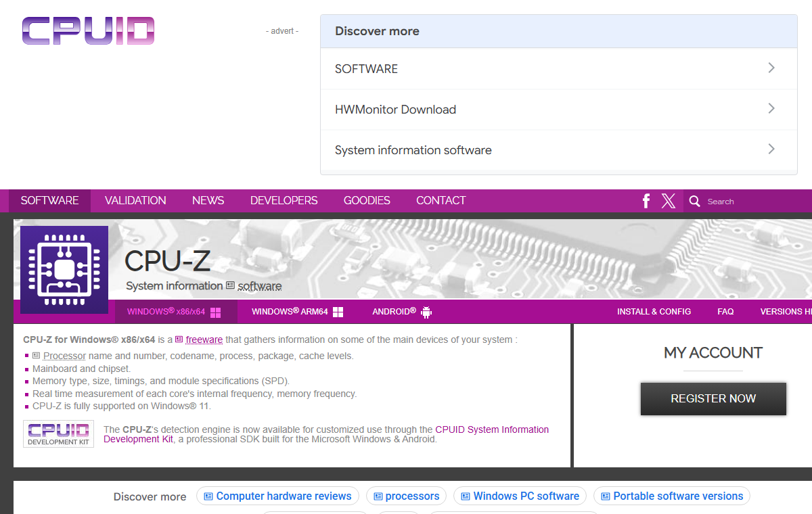Screen dimensions: 812x514
Task: Expand the SOFTWARE ad row chevron
Action: (x=771, y=68)
